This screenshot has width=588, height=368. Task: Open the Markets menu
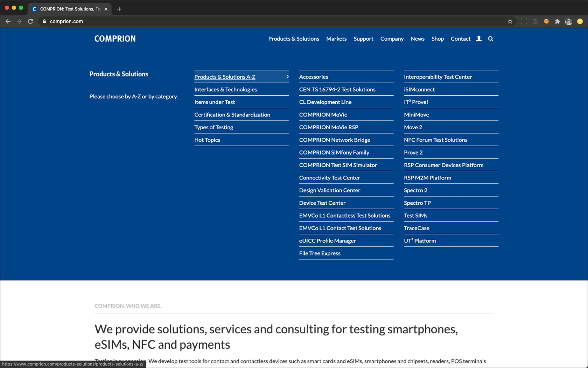[x=336, y=39]
